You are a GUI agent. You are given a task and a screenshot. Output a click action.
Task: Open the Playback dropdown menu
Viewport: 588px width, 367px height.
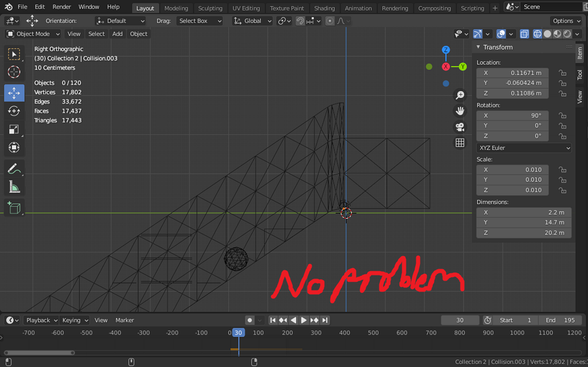[x=41, y=320]
